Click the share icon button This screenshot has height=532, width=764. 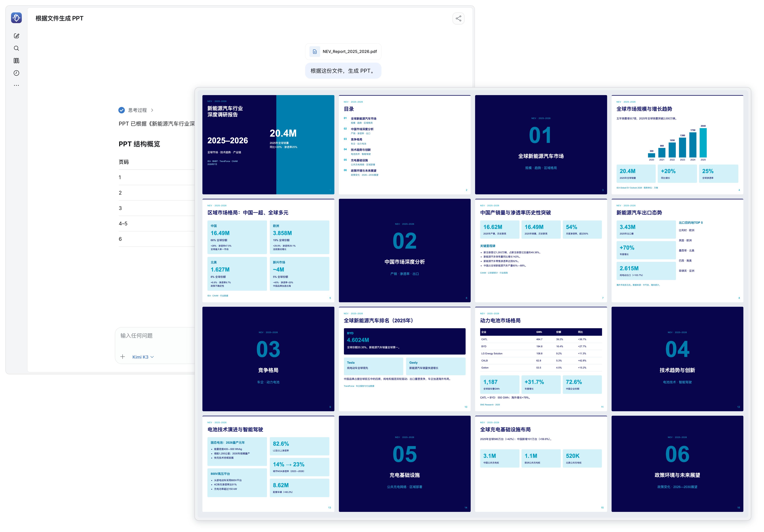[x=458, y=18]
